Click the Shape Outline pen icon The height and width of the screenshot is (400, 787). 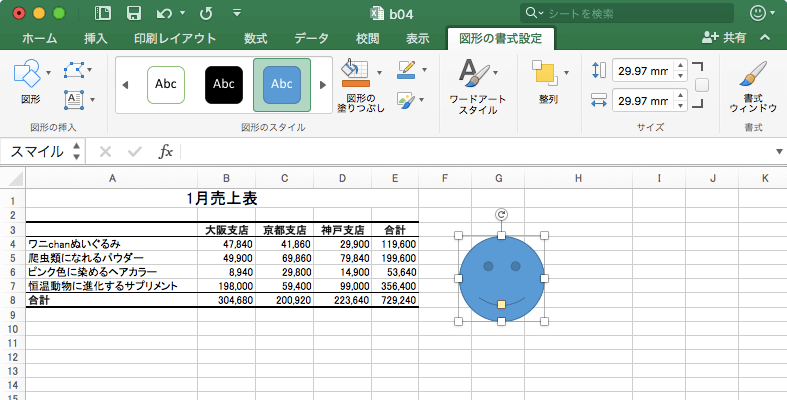pyautogui.click(x=406, y=70)
